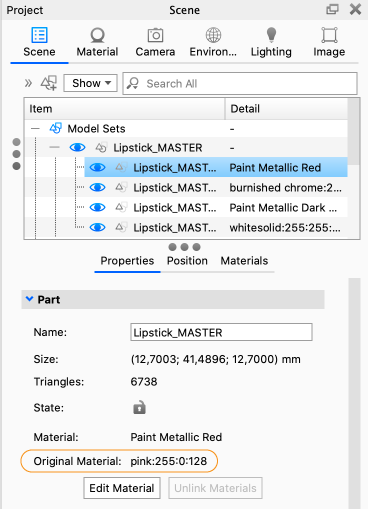Click the scene tree vertical scrollbar

(x=354, y=131)
